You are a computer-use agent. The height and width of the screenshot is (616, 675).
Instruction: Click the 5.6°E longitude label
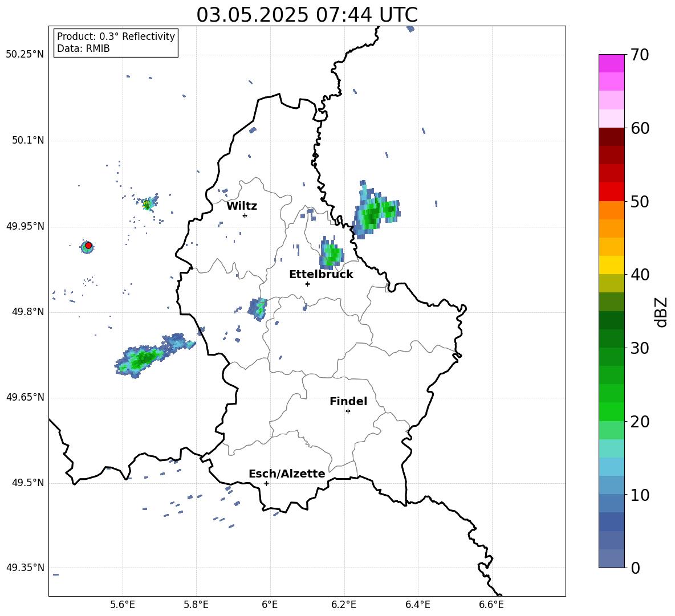(x=123, y=605)
